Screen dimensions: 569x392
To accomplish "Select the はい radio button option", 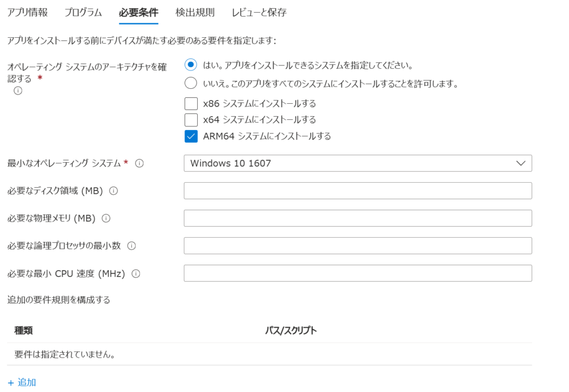I will 191,65.
